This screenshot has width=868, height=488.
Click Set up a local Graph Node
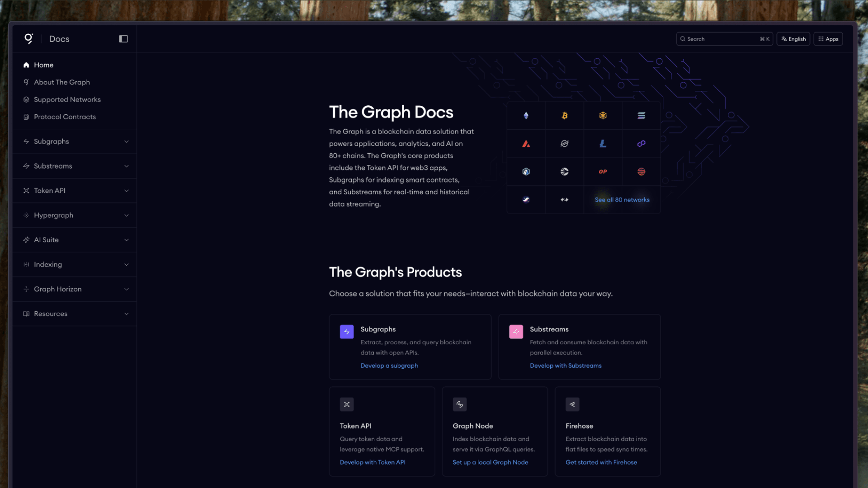tap(491, 462)
